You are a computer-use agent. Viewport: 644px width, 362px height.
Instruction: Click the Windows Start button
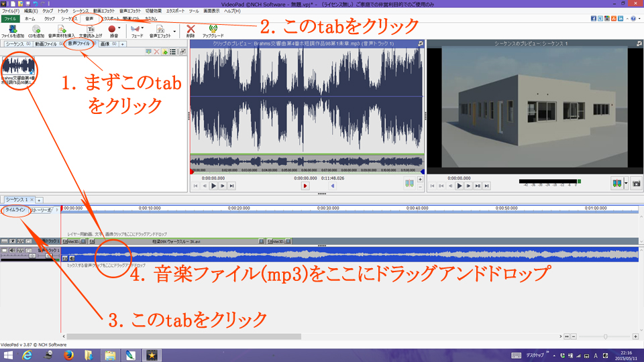8,355
